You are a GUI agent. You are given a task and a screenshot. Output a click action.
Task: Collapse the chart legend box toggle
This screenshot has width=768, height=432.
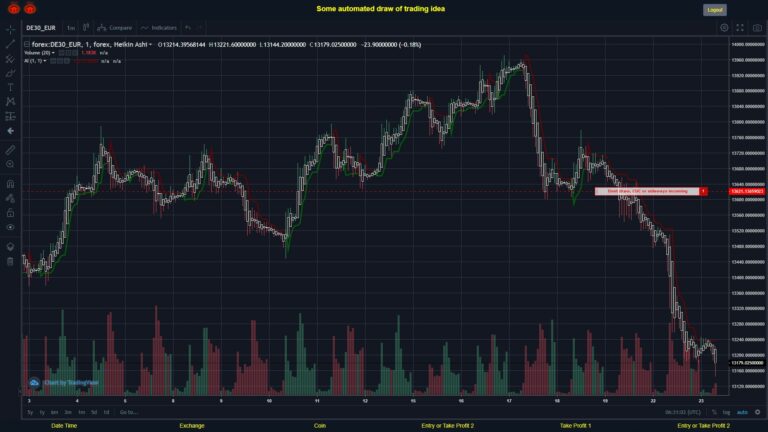[27, 45]
